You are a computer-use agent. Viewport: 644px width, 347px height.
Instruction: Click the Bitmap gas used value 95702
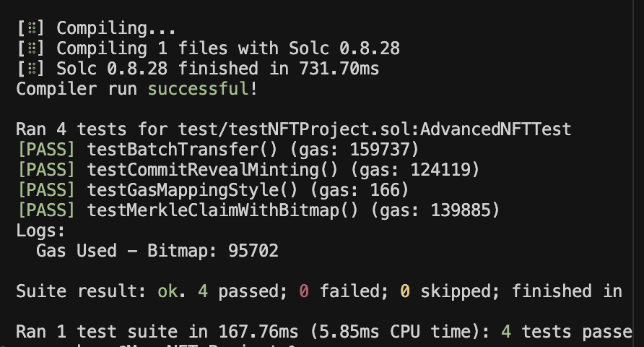pyautogui.click(x=253, y=251)
